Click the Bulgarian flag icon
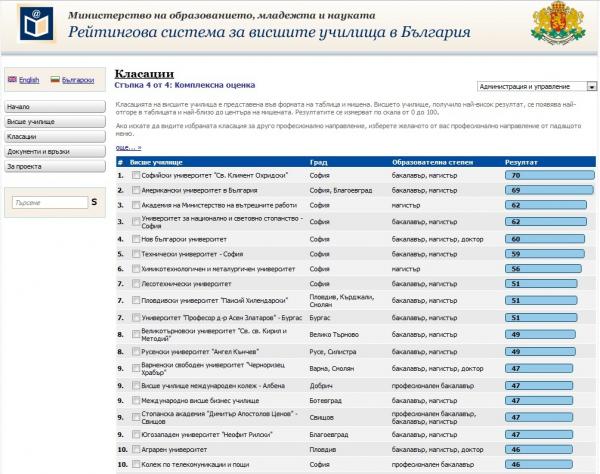600x474 pixels. click(x=55, y=80)
